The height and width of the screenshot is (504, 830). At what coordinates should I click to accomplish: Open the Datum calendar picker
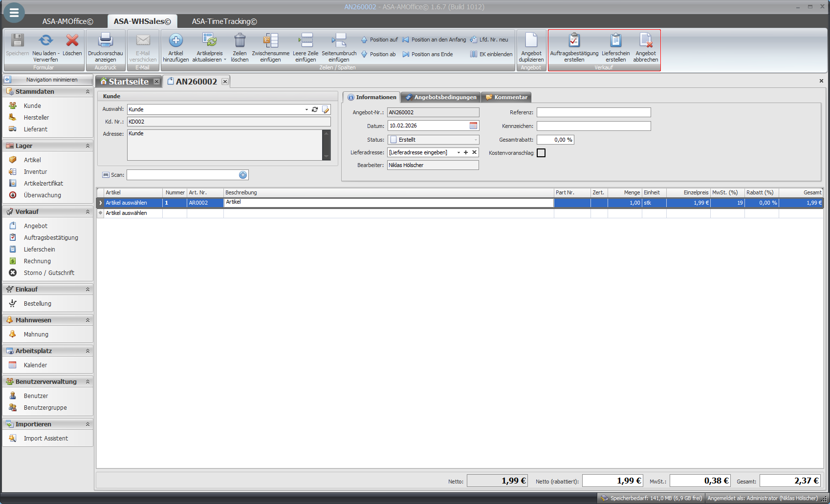coord(473,126)
